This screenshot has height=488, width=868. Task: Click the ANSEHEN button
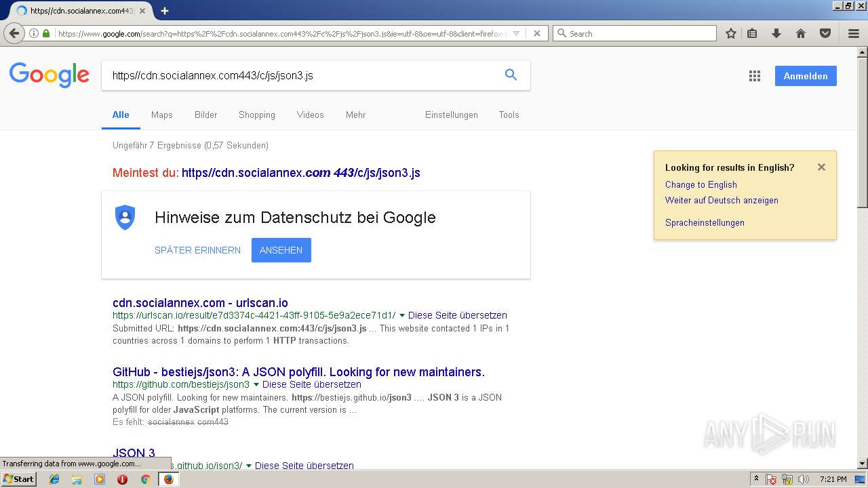[281, 250]
